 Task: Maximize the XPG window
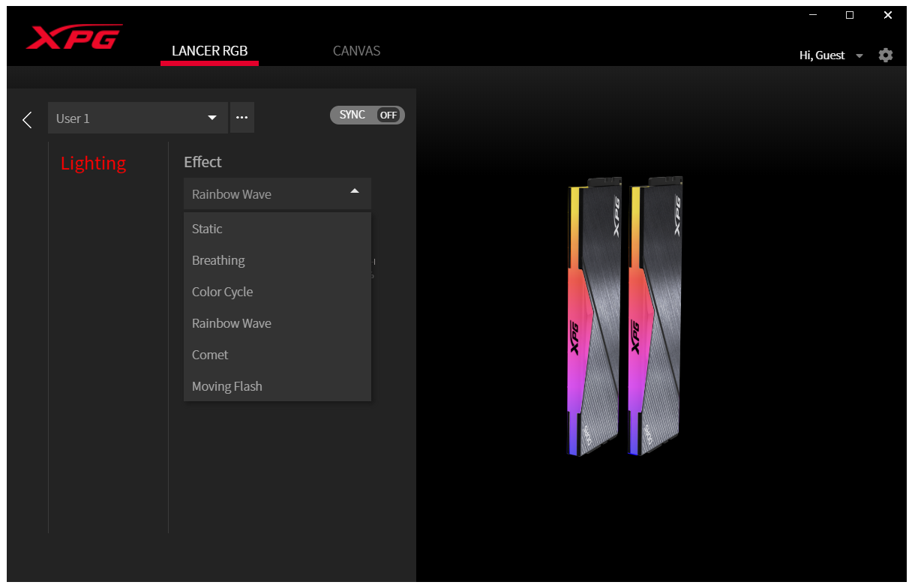[850, 15]
